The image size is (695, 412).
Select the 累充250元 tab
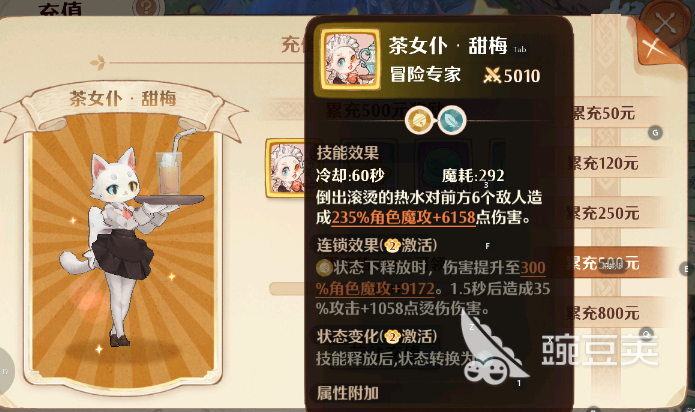click(604, 214)
